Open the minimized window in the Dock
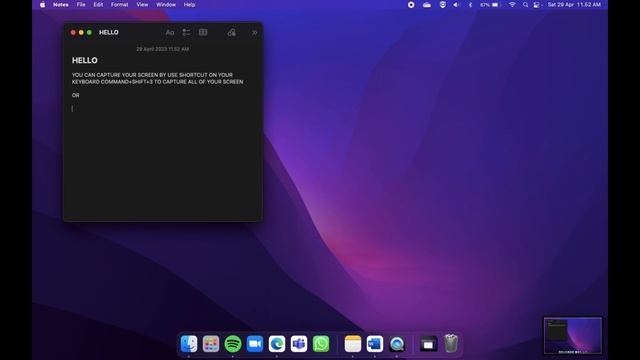Image resolution: width=640 pixels, height=360 pixels. coord(428,344)
